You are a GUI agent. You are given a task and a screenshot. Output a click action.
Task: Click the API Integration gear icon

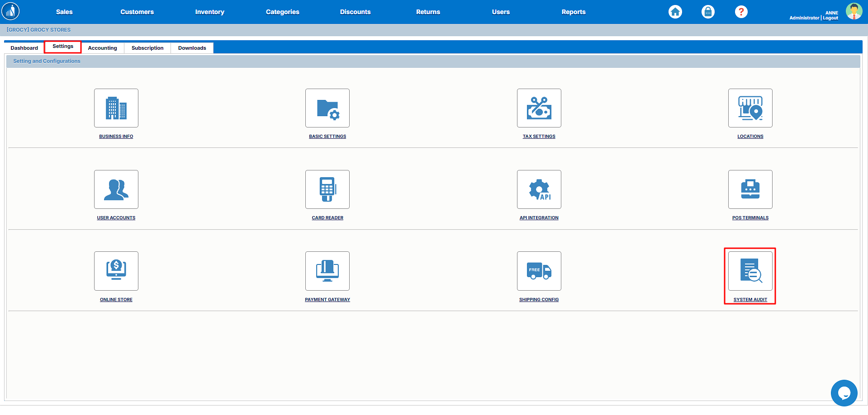(x=539, y=189)
